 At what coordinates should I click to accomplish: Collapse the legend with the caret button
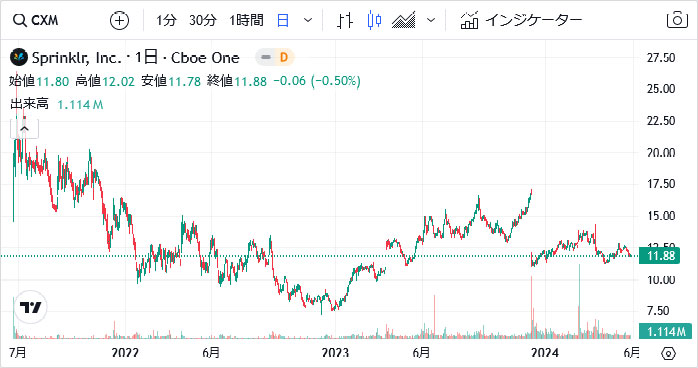click(24, 129)
